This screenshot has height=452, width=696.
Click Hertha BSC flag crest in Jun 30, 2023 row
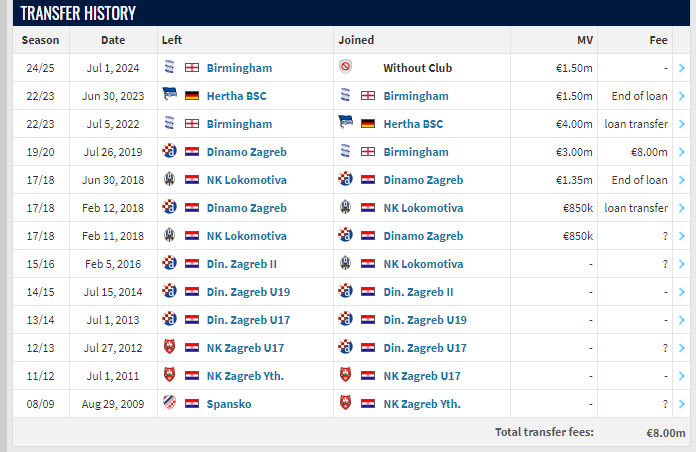169,95
